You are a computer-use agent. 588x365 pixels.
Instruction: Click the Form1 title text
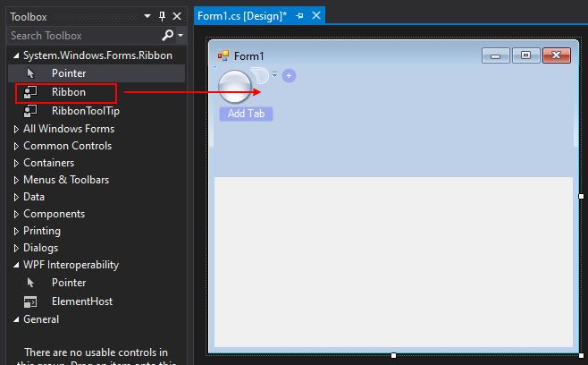pos(249,56)
